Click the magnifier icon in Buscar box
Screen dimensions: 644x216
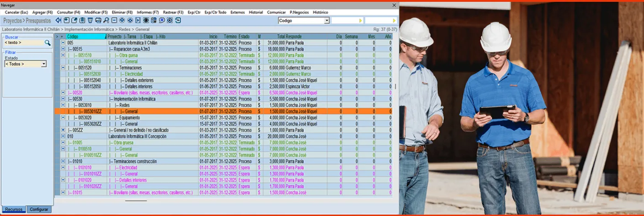click(48, 43)
